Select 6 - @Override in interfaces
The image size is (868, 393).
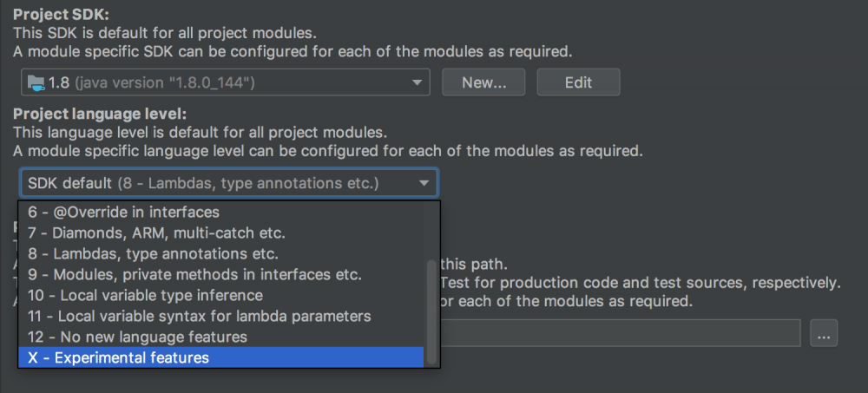(x=123, y=212)
